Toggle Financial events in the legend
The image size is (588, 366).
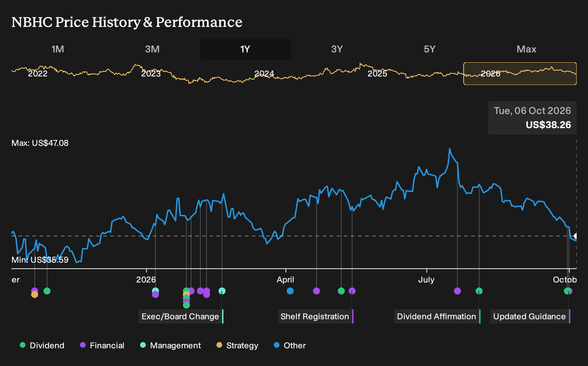tap(102, 345)
